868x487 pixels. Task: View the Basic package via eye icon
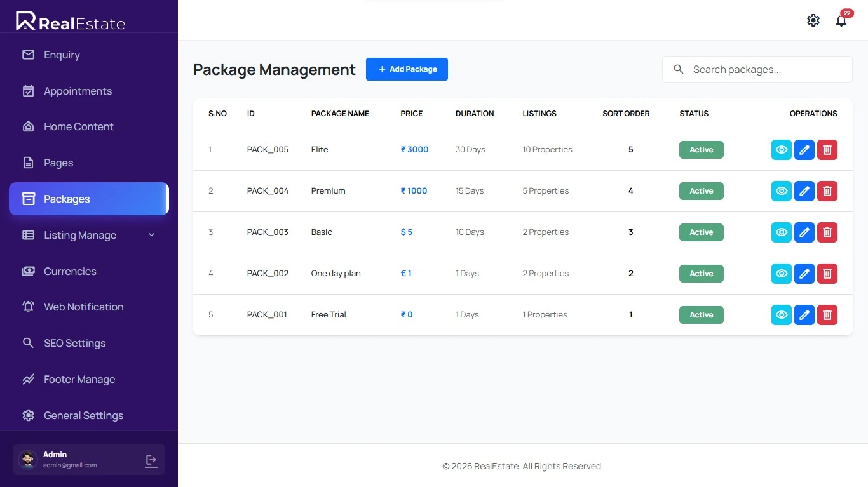(x=782, y=232)
